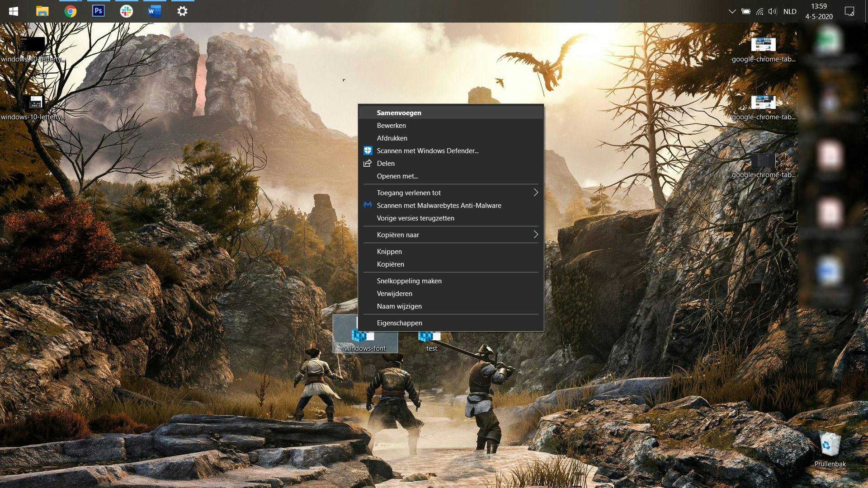This screenshot has width=868, height=488.
Task: Open the Start menu
Action: pos(14,11)
